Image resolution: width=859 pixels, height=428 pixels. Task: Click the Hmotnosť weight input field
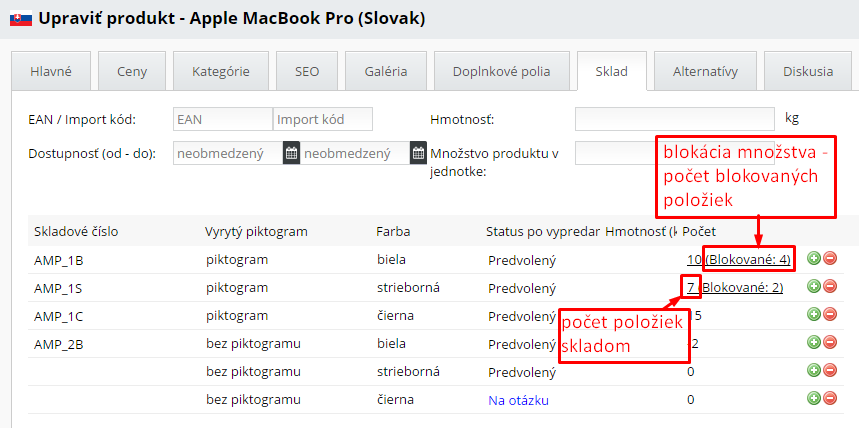674,120
